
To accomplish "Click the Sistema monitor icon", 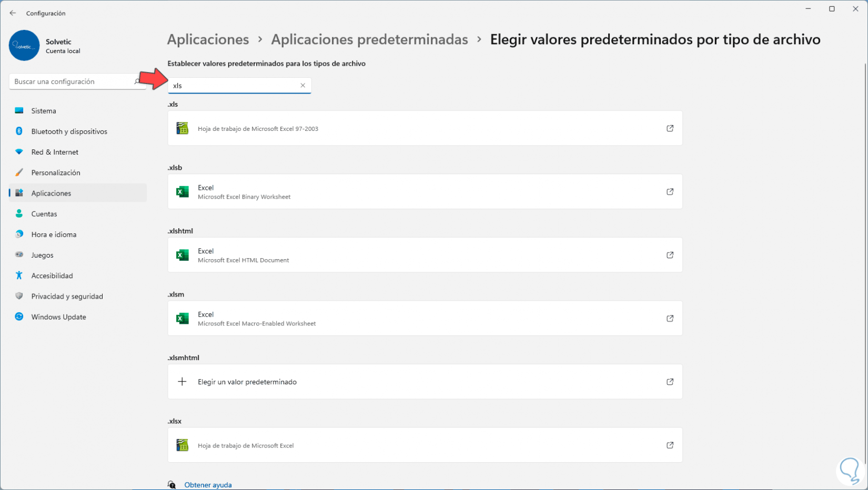I will point(19,111).
